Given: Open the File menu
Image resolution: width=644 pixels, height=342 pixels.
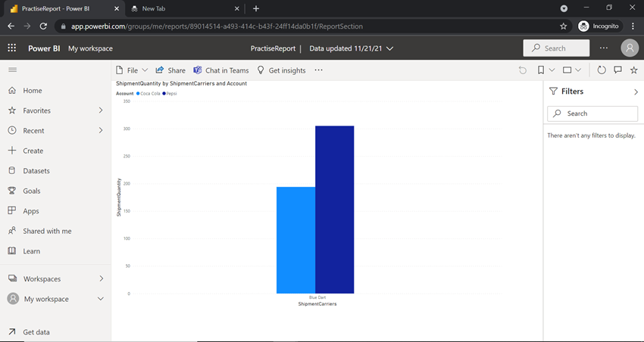Looking at the screenshot, I should (132, 70).
